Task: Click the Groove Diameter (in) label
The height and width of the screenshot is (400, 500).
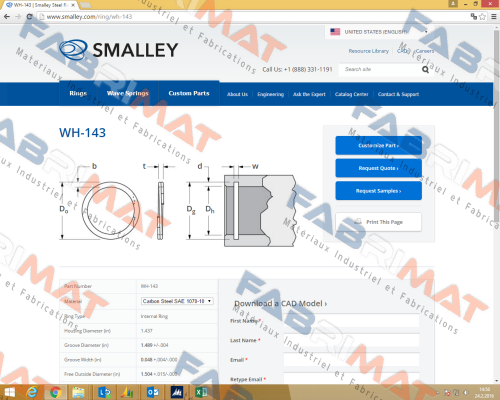Action: point(86,345)
